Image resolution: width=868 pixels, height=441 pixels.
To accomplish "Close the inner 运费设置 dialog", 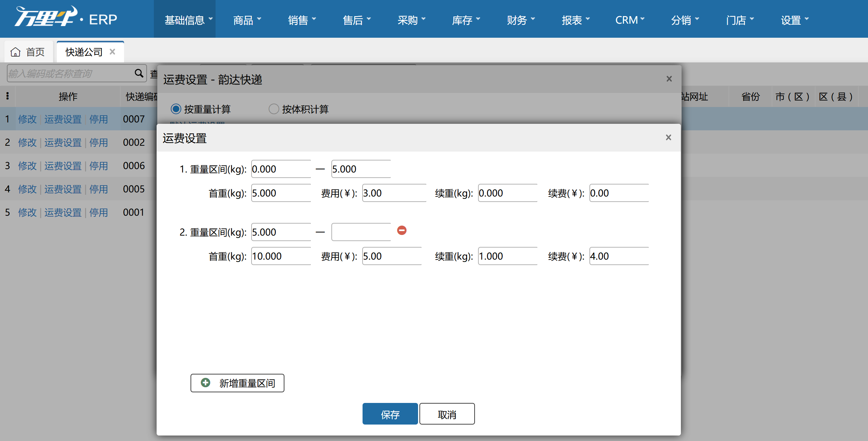I will pos(668,138).
